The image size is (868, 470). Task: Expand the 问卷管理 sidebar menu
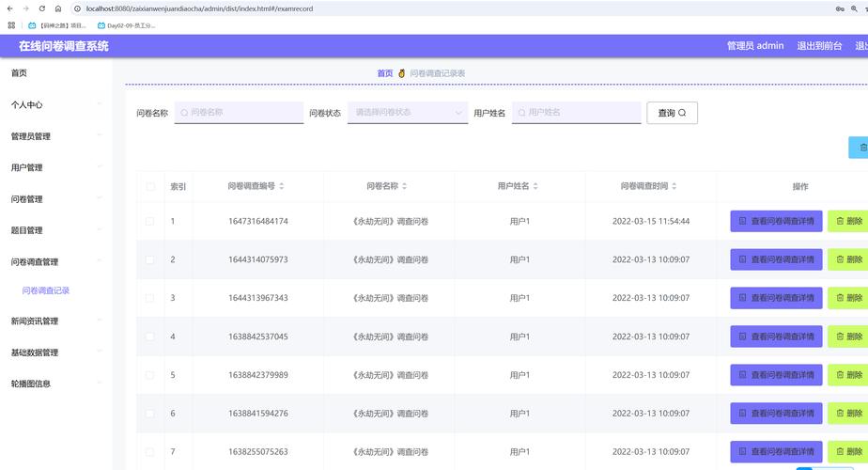coord(55,199)
